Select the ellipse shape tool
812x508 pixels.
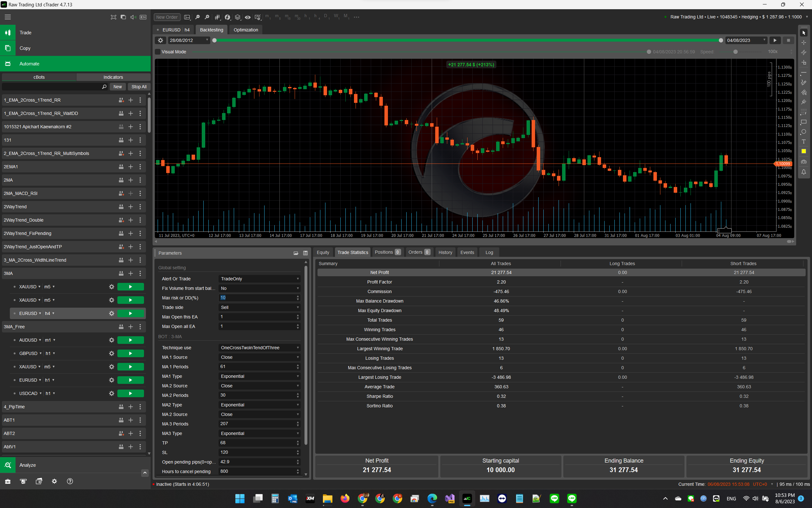804,132
